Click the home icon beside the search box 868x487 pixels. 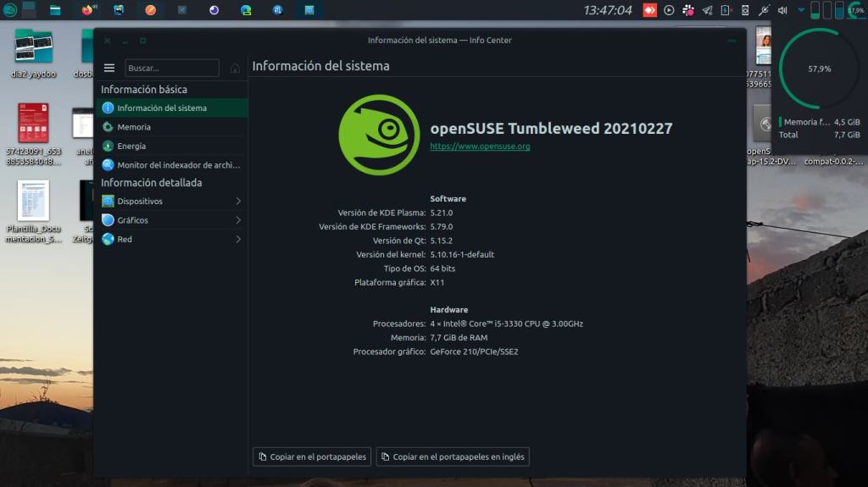click(x=235, y=68)
